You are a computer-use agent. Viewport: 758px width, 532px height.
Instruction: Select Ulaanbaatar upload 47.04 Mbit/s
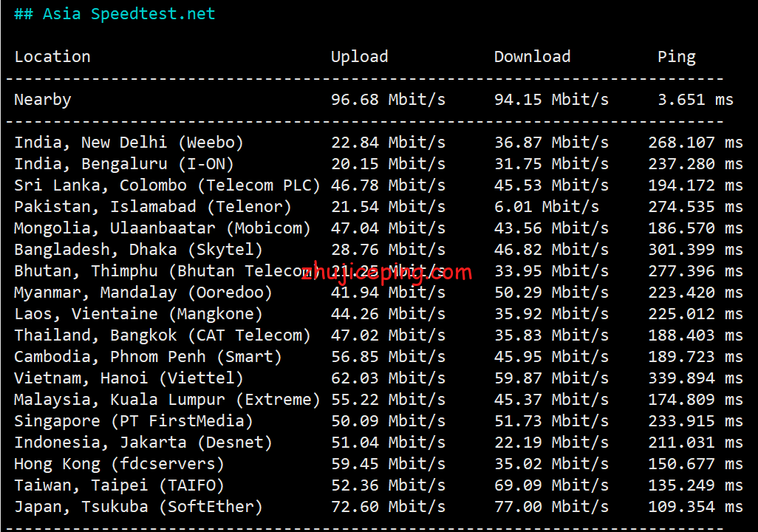(x=388, y=228)
